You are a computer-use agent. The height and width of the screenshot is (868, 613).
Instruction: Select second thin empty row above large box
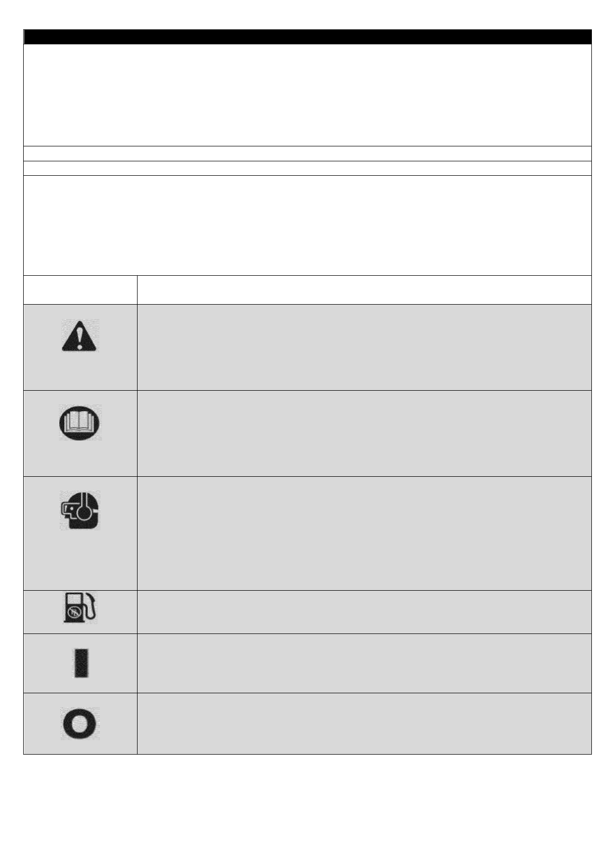pyautogui.click(x=307, y=168)
